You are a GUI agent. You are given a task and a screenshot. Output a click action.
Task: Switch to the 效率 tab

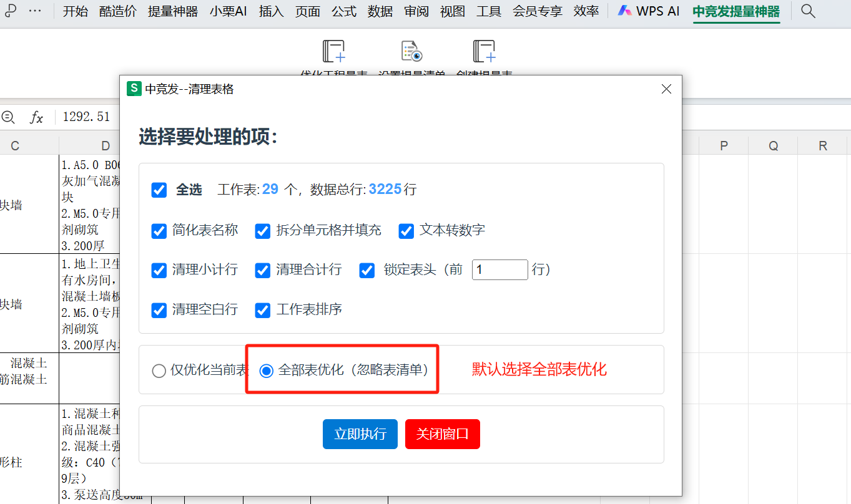coord(586,11)
